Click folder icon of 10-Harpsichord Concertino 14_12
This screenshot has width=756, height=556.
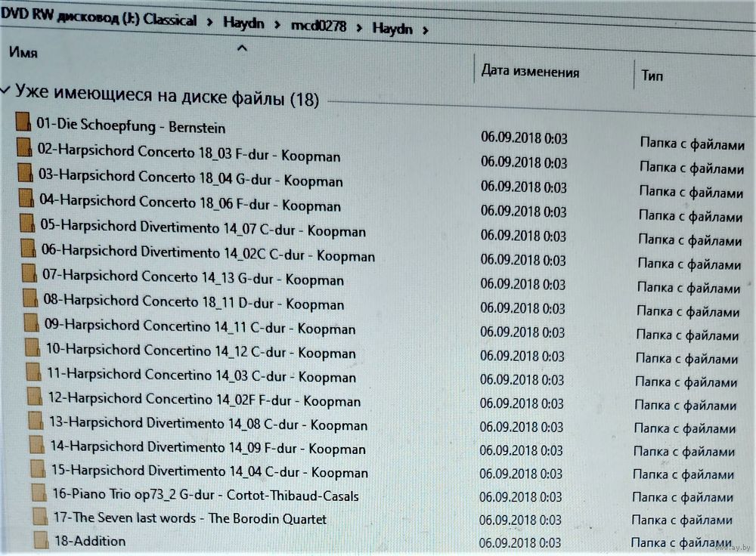(x=33, y=347)
